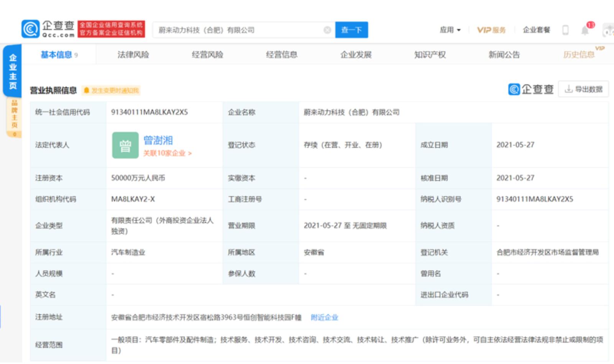This screenshot has width=614, height=364.
Task: Click the 核准日期 value 2021-05-27
Action: 515,178
